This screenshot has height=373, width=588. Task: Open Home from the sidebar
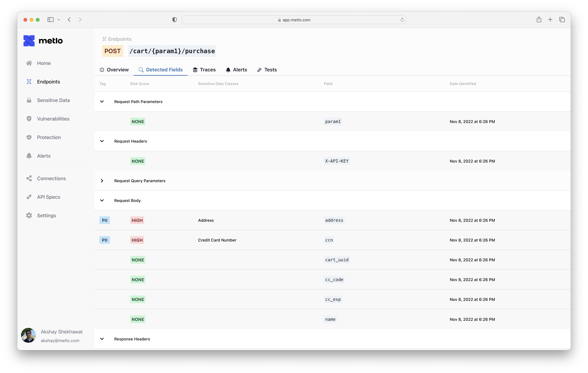click(x=44, y=63)
